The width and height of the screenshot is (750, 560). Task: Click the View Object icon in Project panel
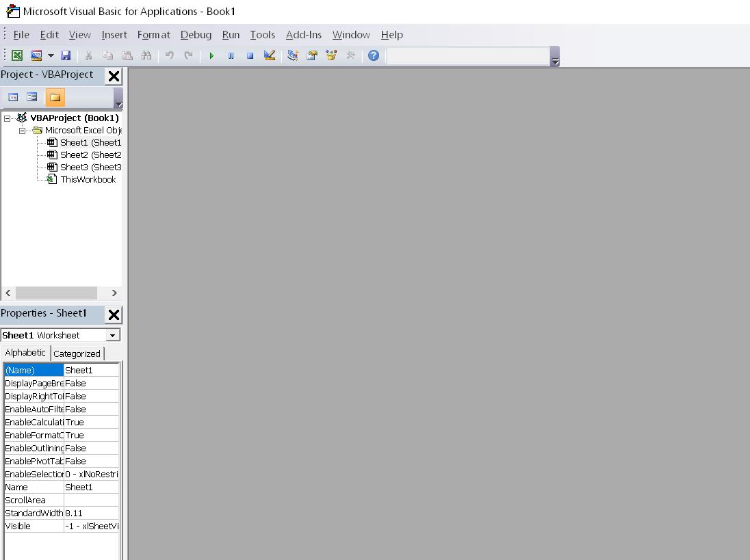click(x=31, y=96)
